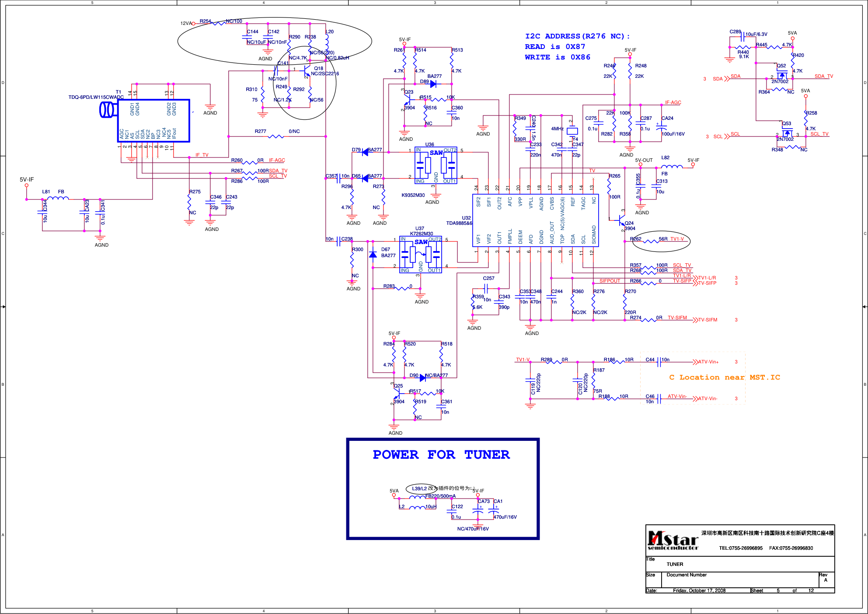The width and height of the screenshot is (868, 614).
Task: Select the 'C Location near MST.IC' annotation
Action: [725, 377]
